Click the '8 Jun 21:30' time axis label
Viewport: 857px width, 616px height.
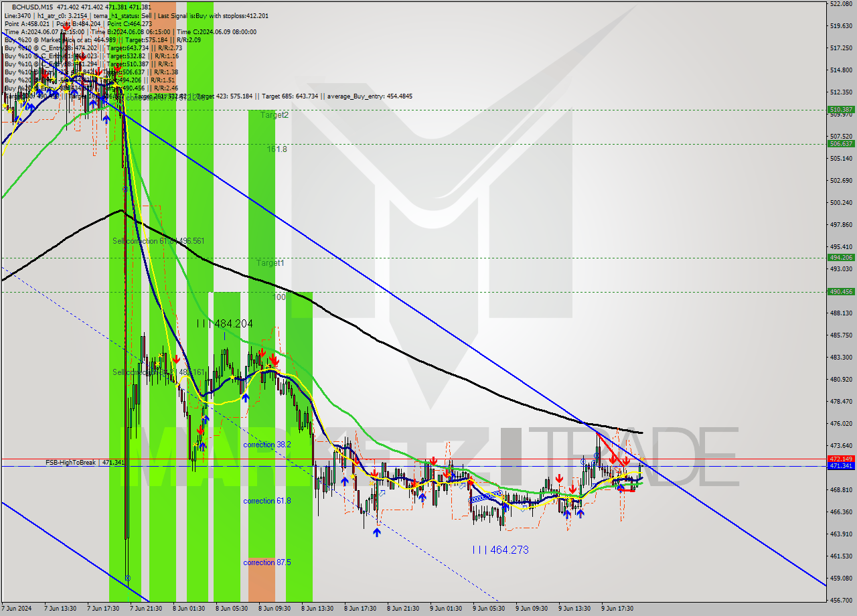[403, 609]
